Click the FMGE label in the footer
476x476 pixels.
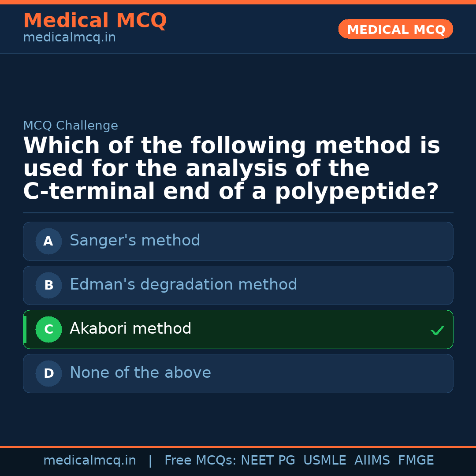[416, 460]
